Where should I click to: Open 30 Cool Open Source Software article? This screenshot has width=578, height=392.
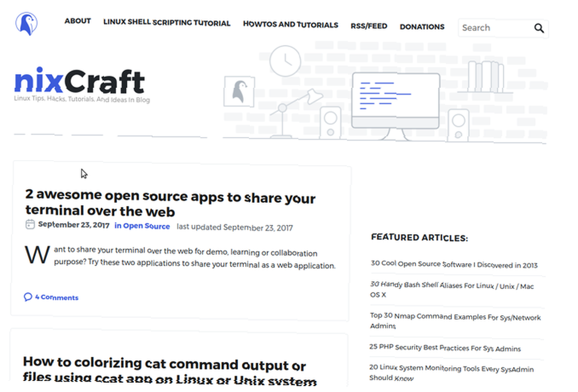[454, 264]
